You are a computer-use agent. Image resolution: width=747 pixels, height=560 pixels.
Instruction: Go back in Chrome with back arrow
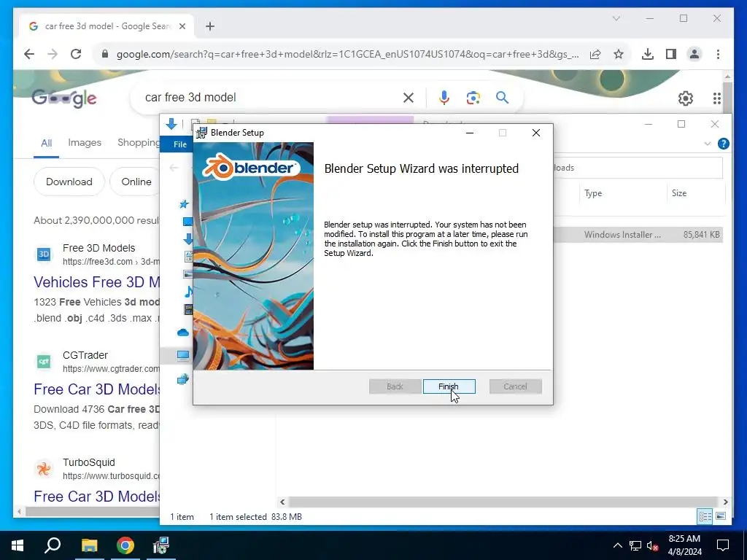click(x=29, y=54)
